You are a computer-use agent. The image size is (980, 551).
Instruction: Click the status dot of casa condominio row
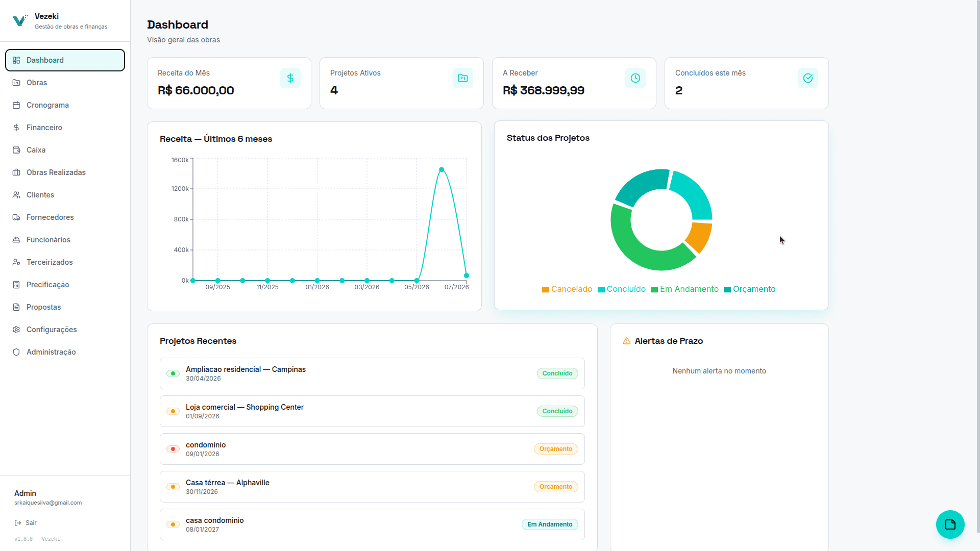pyautogui.click(x=173, y=524)
